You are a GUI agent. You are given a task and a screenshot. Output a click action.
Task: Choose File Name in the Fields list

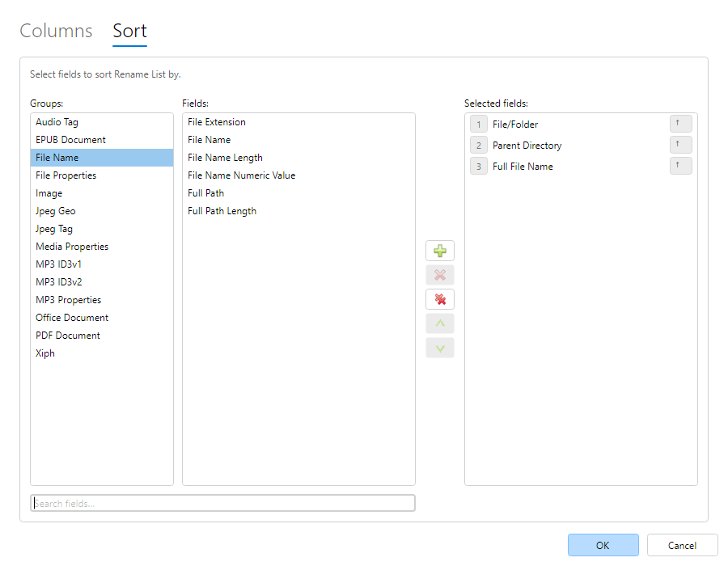[x=298, y=140]
